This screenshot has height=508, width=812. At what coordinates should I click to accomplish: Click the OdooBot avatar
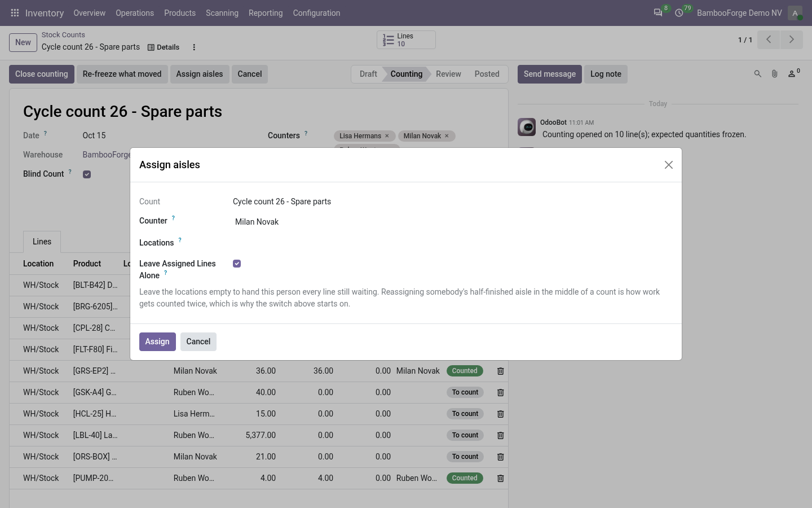pos(527,127)
